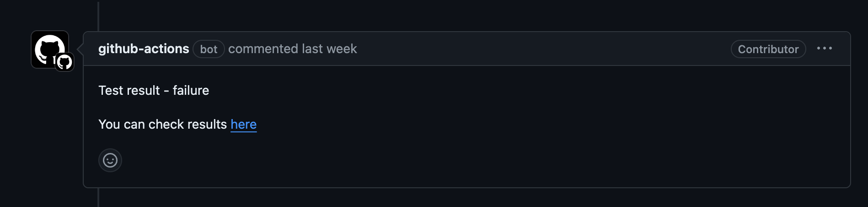This screenshot has width=868, height=207.
Task: Click the "Contributor" badge
Action: click(768, 49)
